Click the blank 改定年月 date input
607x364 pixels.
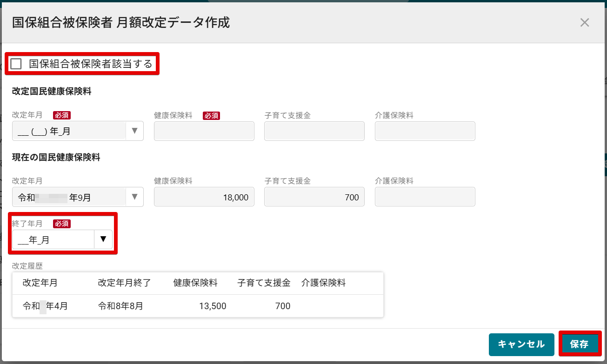[x=69, y=131]
